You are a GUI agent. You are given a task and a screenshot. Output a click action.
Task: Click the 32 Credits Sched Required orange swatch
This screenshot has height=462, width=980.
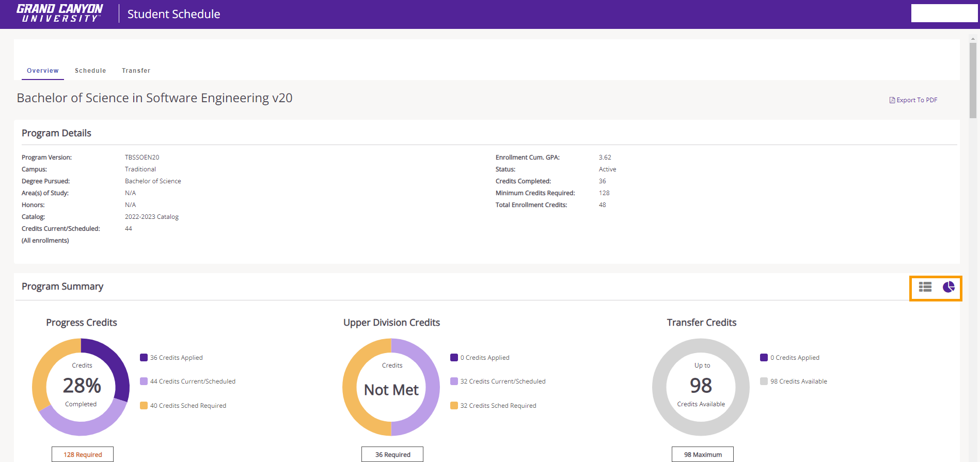click(x=454, y=405)
